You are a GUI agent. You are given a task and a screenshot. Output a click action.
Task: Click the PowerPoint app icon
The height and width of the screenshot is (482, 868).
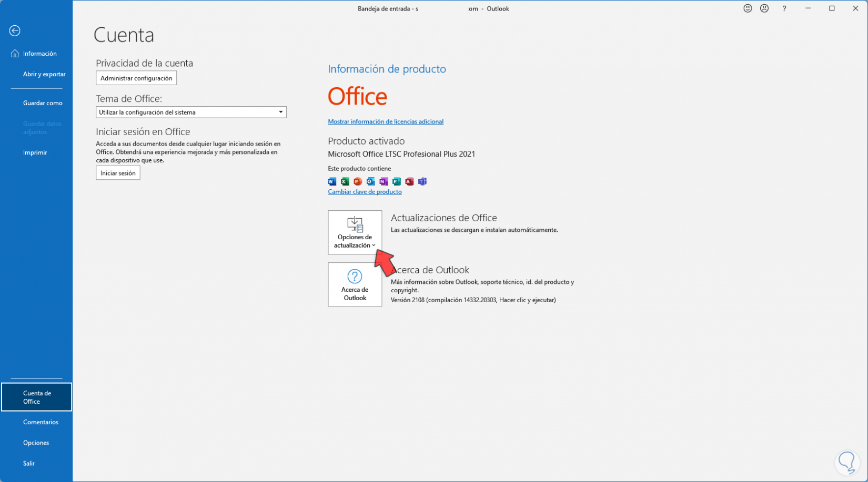[x=358, y=181]
